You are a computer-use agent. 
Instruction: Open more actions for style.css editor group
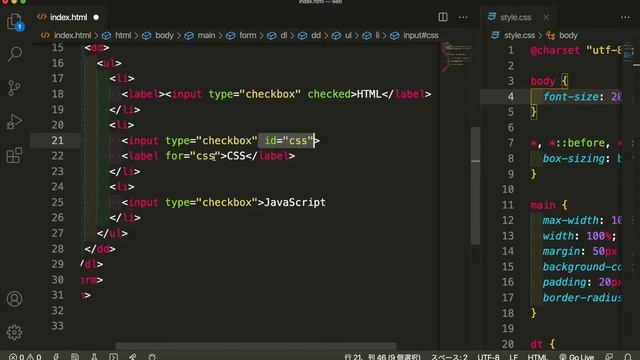pyautogui.click(x=625, y=17)
